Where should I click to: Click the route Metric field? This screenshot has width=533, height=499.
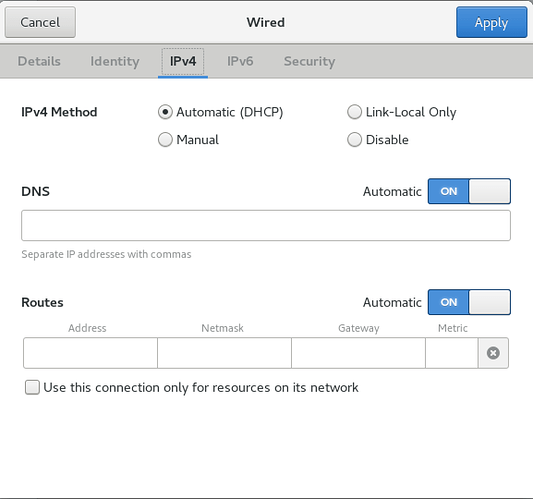(452, 353)
